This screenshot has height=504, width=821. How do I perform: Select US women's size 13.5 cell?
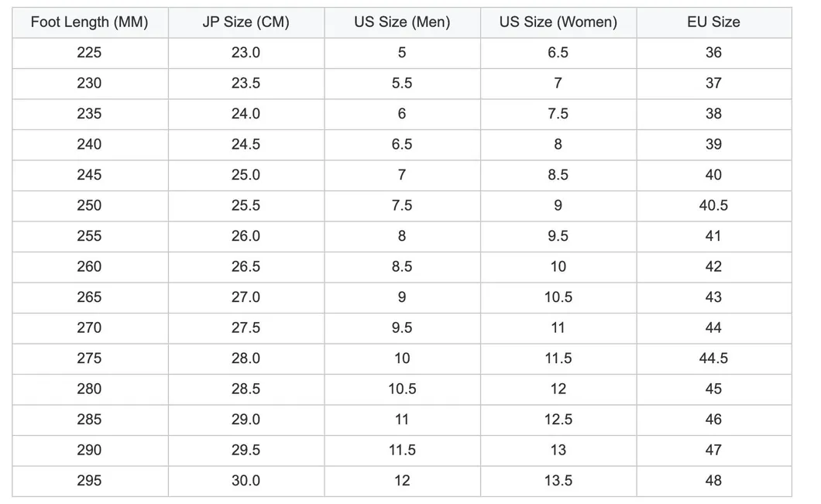click(x=558, y=481)
